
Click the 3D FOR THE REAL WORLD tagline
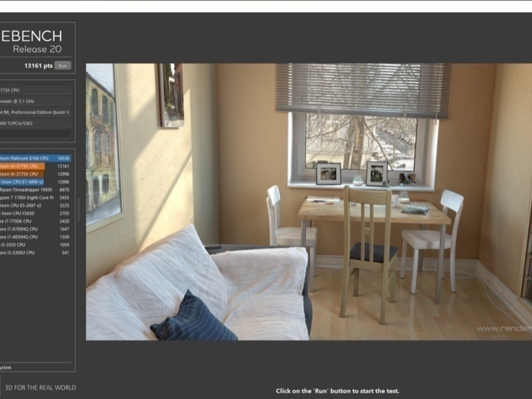coord(40,388)
